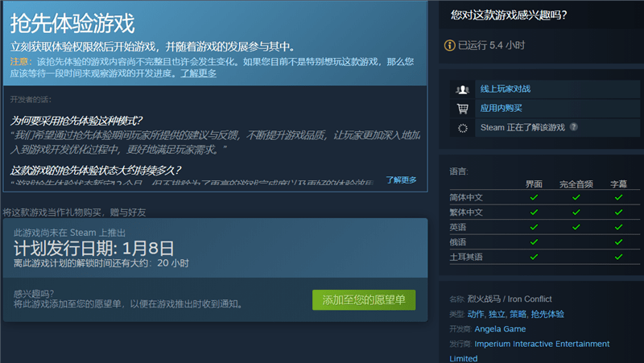Click the 界面 column header
This screenshot has width=644, height=363.
pyautogui.click(x=534, y=184)
